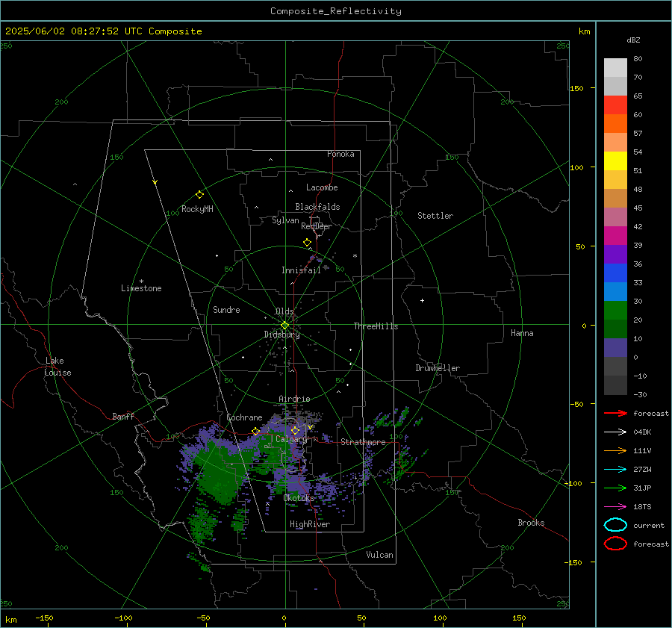The width and height of the screenshot is (672, 628).
Task: Click the Hanna town label
Action: [x=522, y=333]
